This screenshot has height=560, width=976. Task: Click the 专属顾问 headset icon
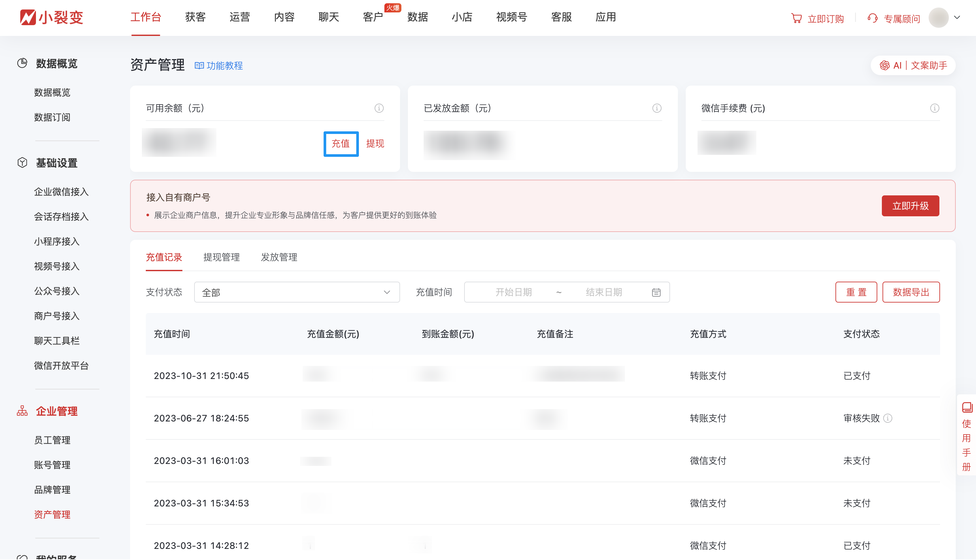(x=872, y=18)
